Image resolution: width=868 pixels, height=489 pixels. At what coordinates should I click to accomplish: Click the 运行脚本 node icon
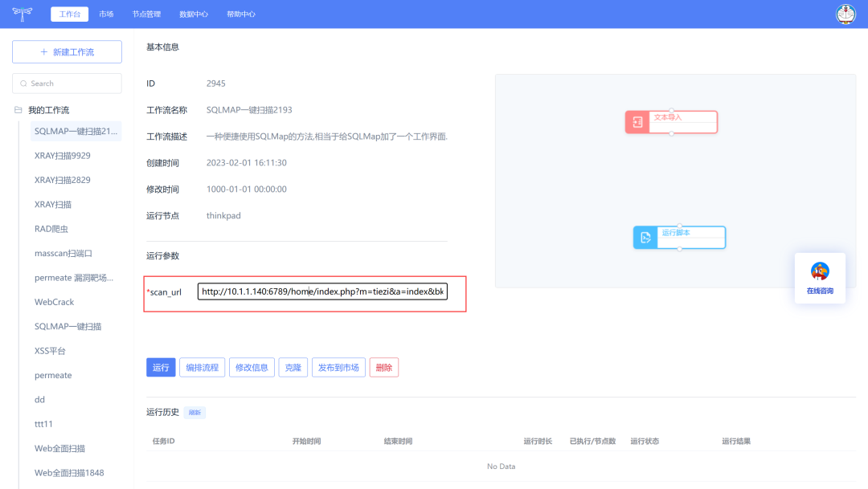click(645, 238)
